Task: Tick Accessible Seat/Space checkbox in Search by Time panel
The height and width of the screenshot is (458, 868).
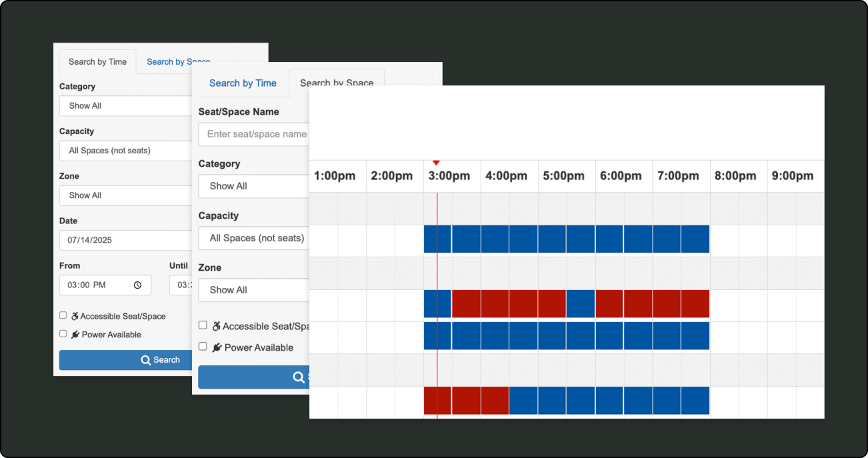Action: pos(63,315)
